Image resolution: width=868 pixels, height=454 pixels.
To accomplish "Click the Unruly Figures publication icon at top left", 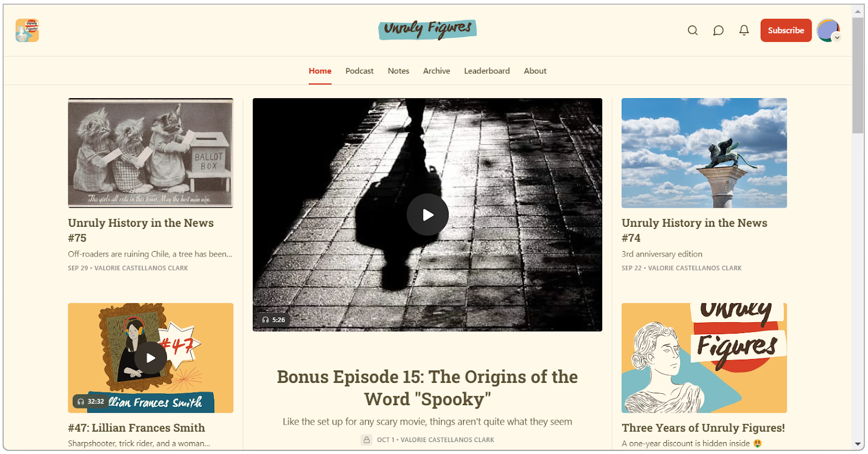I will pos(27,30).
